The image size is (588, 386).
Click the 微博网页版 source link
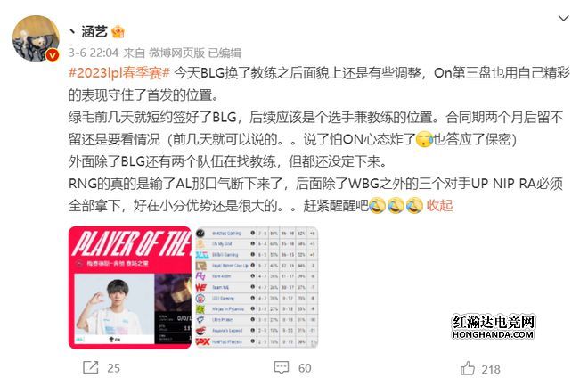coord(176,53)
